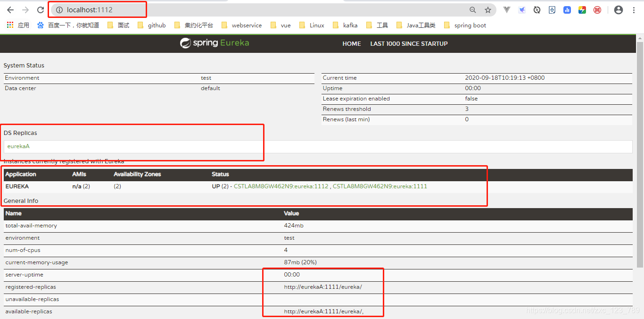This screenshot has height=319, width=644.
Task: Click the gray V extension icon
Action: coord(507,10)
